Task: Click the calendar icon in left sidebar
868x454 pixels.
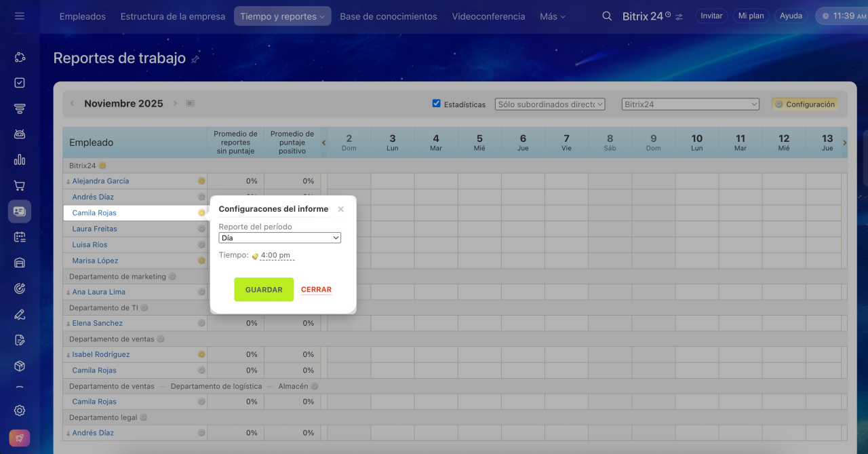Action: pos(20,237)
